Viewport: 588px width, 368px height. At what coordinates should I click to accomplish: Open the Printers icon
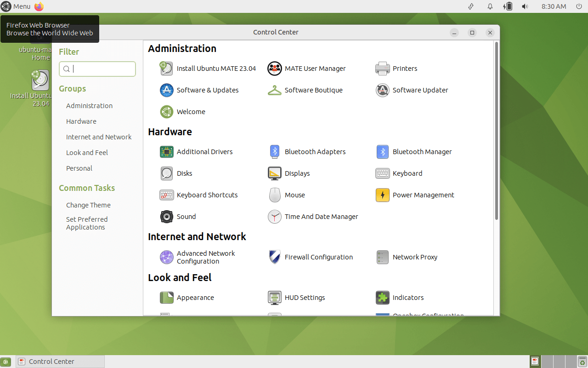[382, 69]
